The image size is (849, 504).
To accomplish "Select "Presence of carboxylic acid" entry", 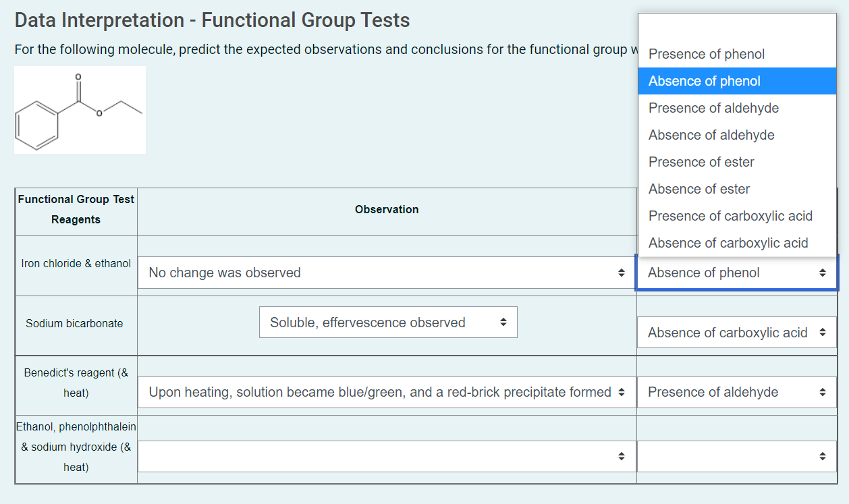I will pyautogui.click(x=730, y=216).
